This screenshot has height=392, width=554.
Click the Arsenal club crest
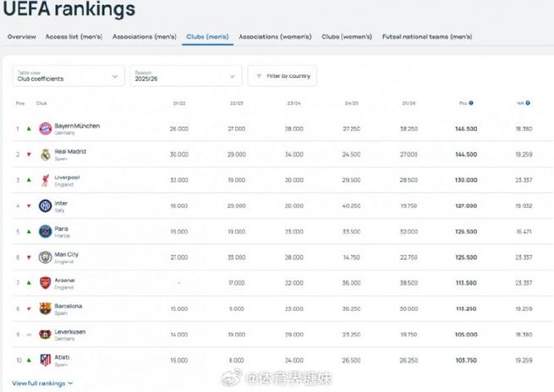pos(45,283)
